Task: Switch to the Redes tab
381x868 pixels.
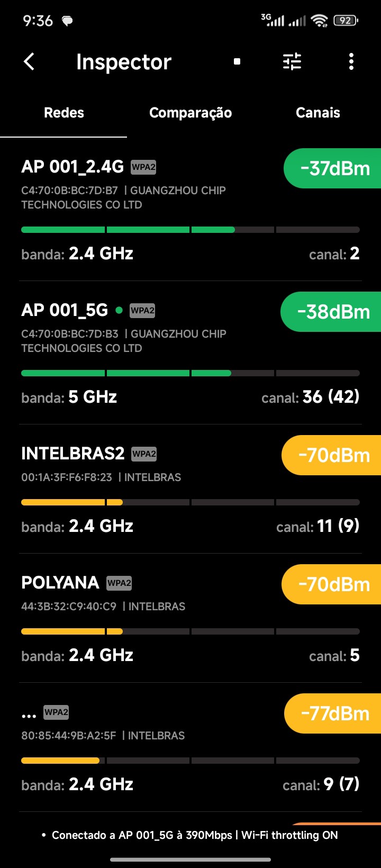Action: [x=63, y=113]
